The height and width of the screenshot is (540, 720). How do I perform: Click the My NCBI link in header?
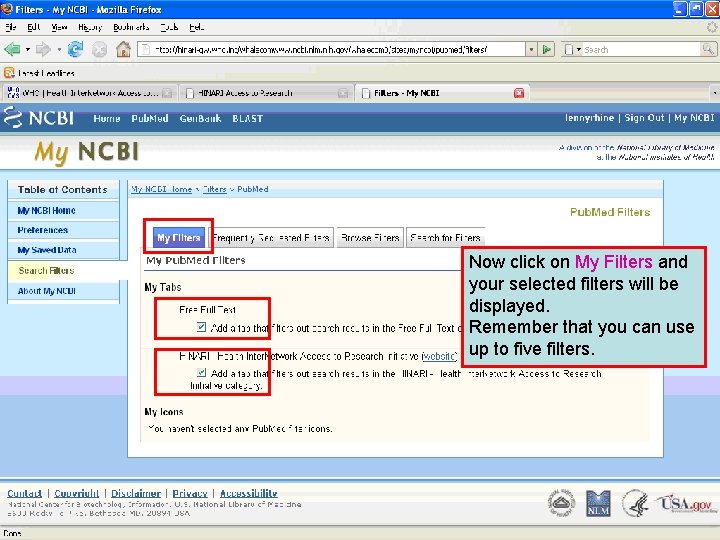coord(694,118)
